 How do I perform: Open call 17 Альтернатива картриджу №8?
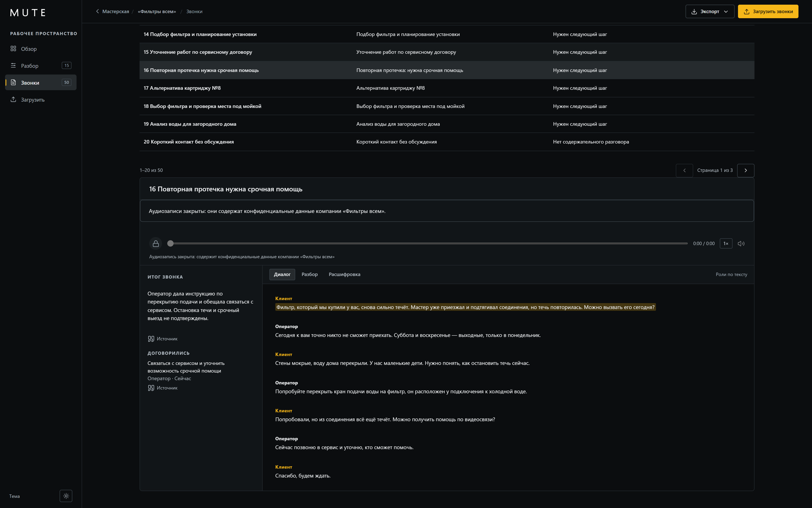(x=447, y=88)
